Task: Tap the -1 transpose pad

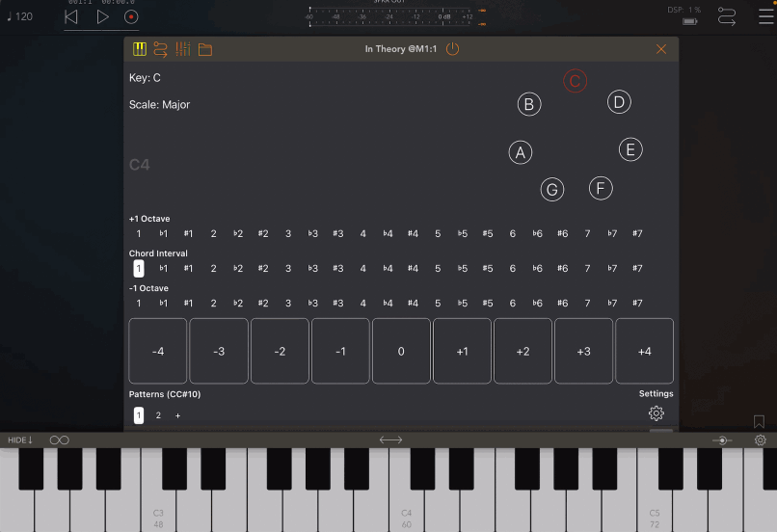Action: 341,351
